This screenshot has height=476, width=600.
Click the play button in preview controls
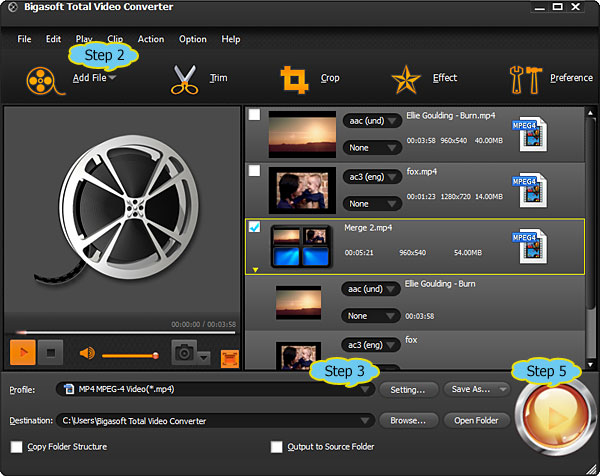(23, 352)
